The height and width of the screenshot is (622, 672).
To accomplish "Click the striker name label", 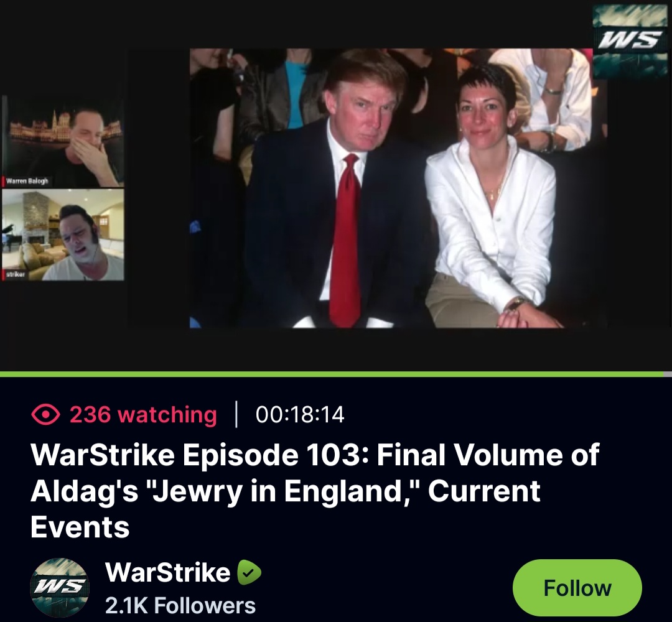I will [14, 274].
